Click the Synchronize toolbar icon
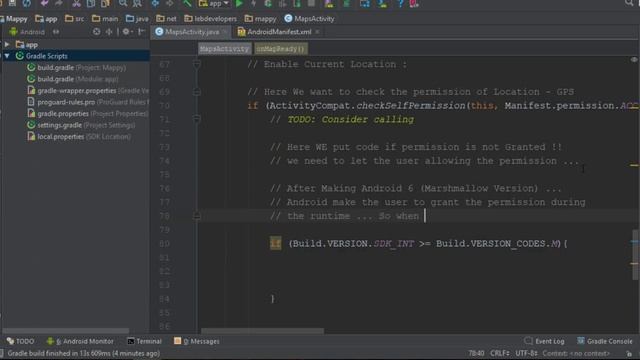The height and width of the screenshot is (360, 640). coord(27,3)
